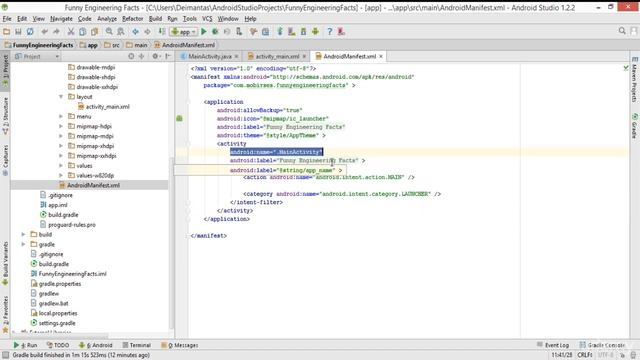Click the Copy icon in toolbar
This screenshot has height=360, width=640.
coord(82,31)
